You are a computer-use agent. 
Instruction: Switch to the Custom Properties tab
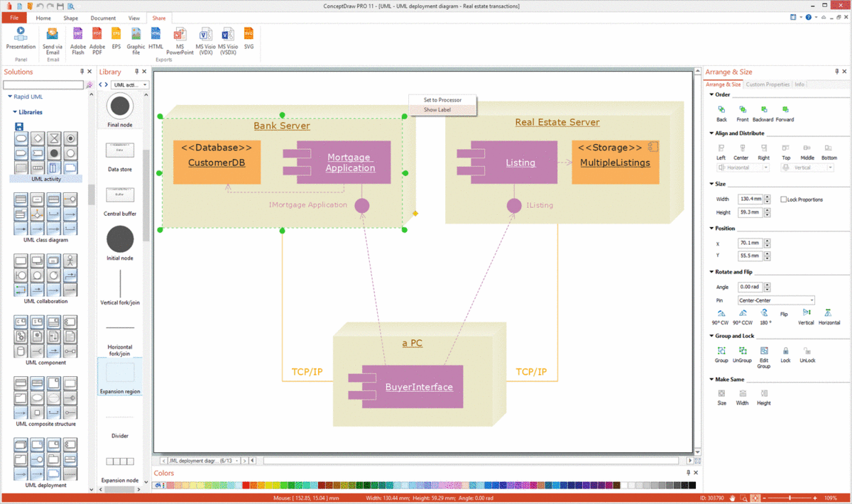click(x=768, y=84)
